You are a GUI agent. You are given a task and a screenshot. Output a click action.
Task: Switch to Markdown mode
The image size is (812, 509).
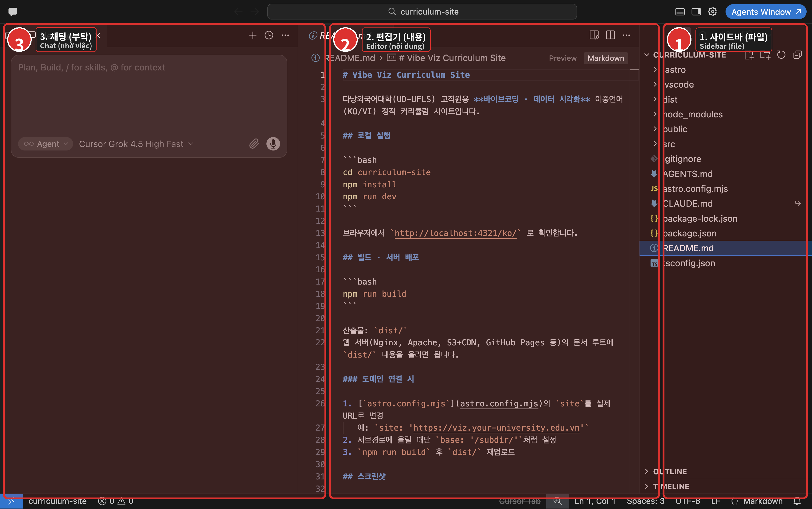(605, 58)
